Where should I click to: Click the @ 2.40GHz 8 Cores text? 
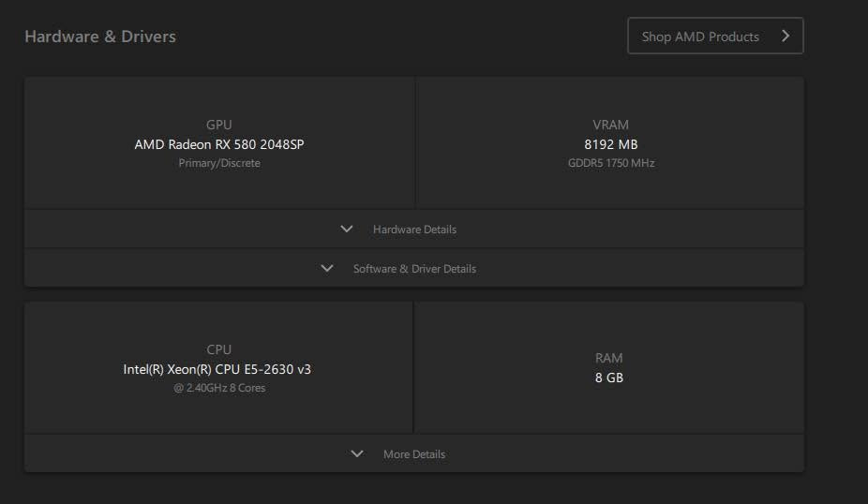coord(219,388)
